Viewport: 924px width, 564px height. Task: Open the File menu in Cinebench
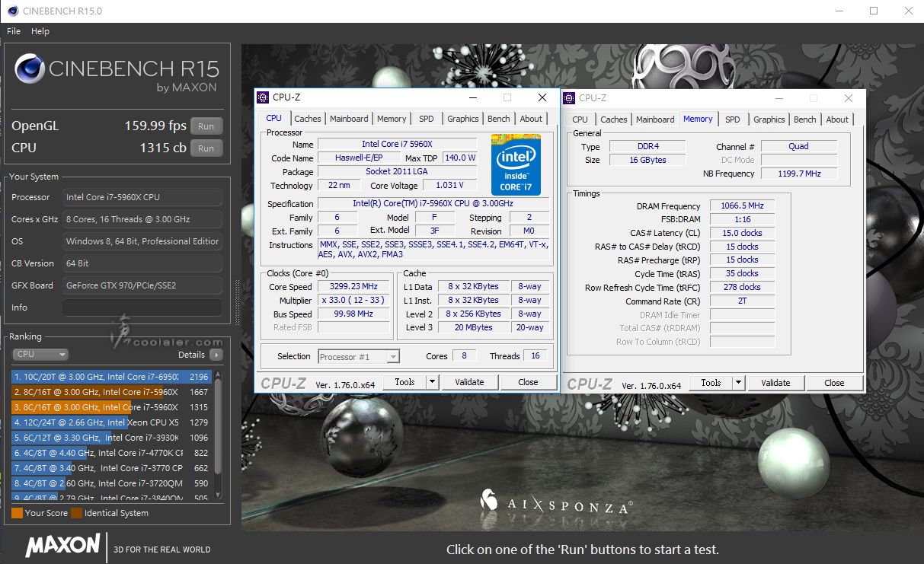coord(14,31)
